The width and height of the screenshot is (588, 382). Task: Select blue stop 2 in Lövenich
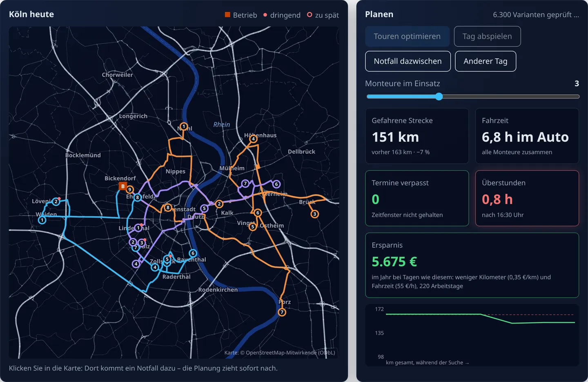[x=56, y=202]
